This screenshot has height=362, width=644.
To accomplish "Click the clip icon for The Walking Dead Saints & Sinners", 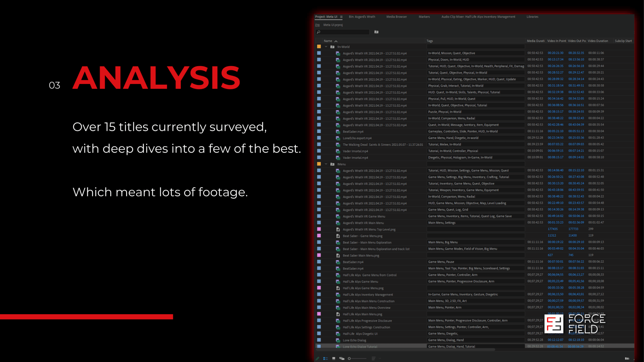I will [338, 145].
